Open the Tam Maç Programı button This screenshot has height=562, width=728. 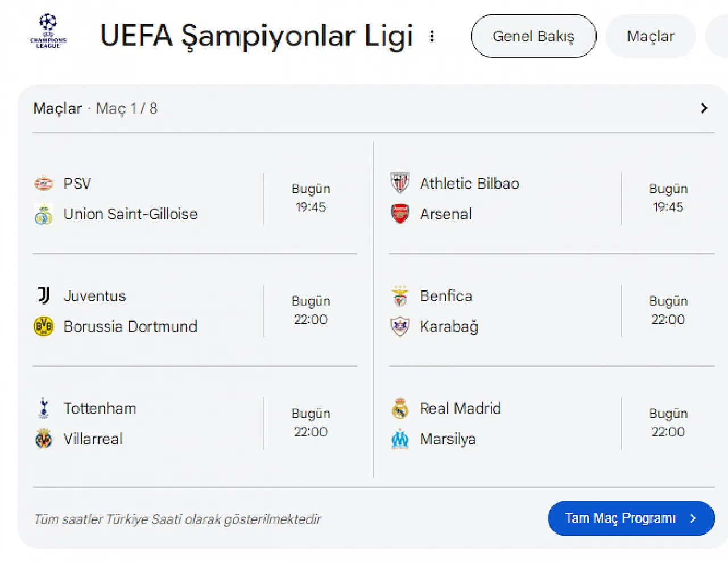pyautogui.click(x=631, y=518)
